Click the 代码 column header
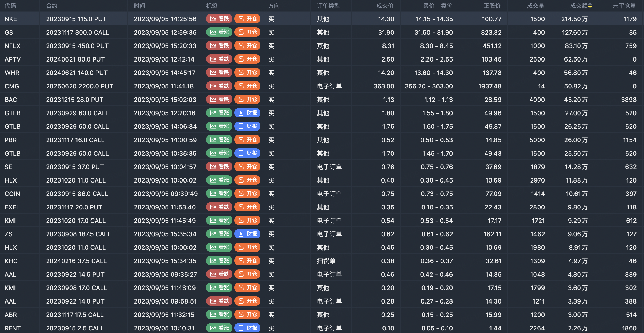 [x=10, y=6]
